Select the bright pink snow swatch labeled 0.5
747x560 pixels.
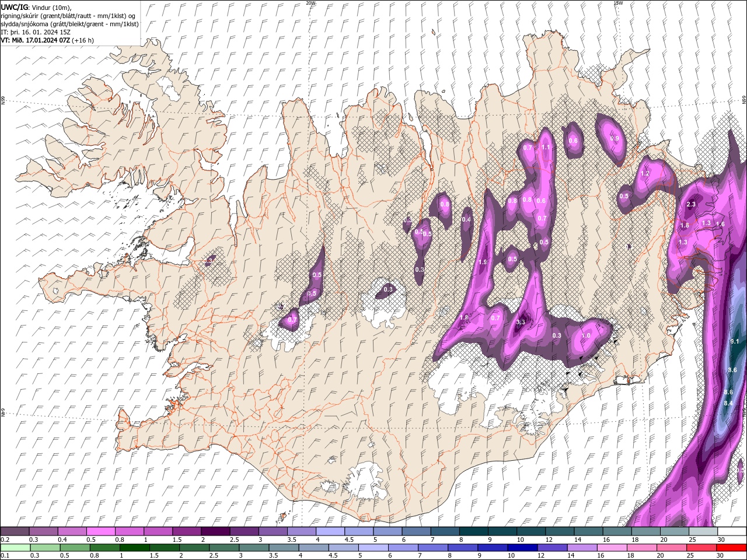[x=100, y=531]
